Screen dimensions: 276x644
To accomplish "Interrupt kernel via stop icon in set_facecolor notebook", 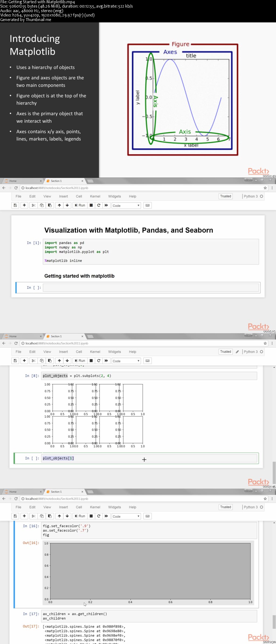I will (x=91, y=516).
